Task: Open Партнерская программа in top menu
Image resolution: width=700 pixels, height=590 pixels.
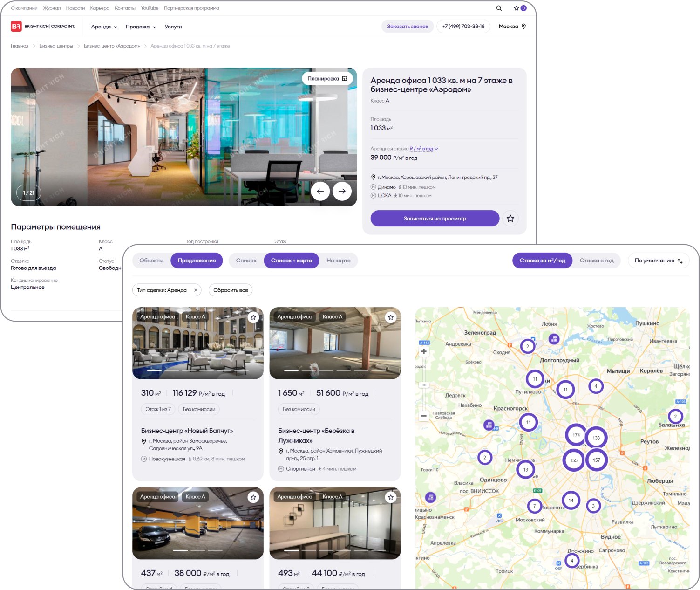Action: pyautogui.click(x=191, y=8)
